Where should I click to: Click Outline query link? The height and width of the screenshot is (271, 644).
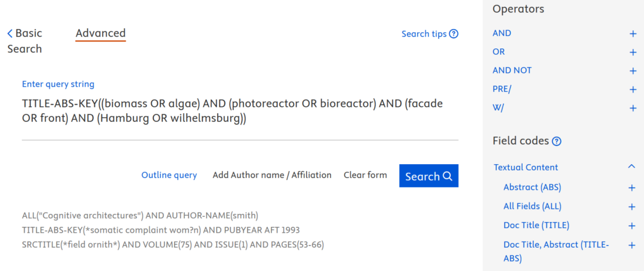(169, 175)
